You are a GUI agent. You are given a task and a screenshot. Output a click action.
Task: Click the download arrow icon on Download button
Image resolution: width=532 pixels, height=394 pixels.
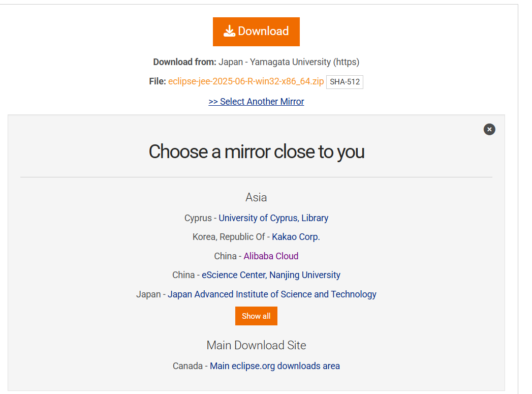(230, 31)
